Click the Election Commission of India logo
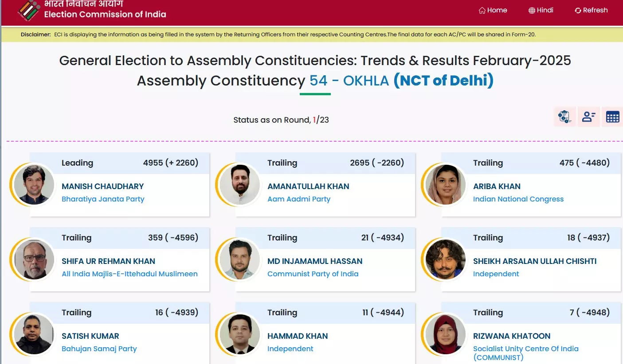Viewport: 623px width, 364px height. [29, 11]
